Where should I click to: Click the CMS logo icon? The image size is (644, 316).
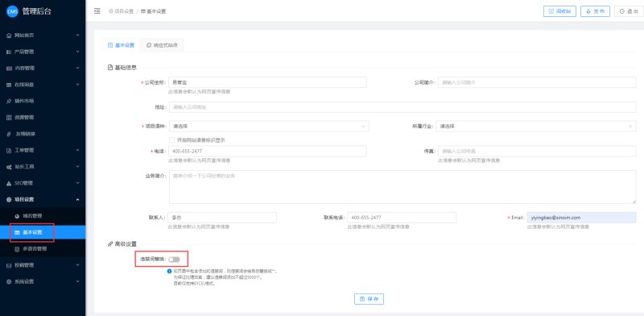pyautogui.click(x=12, y=11)
